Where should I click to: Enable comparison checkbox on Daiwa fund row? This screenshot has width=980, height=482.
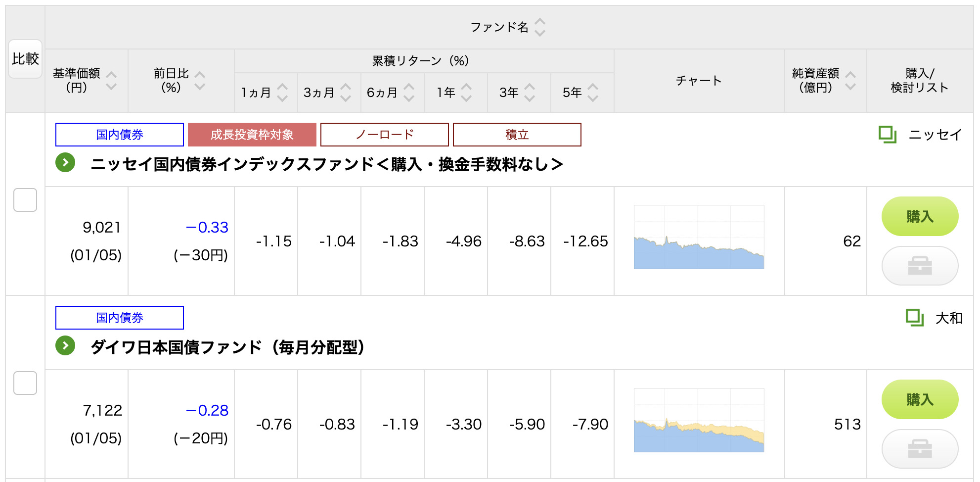[25, 384]
